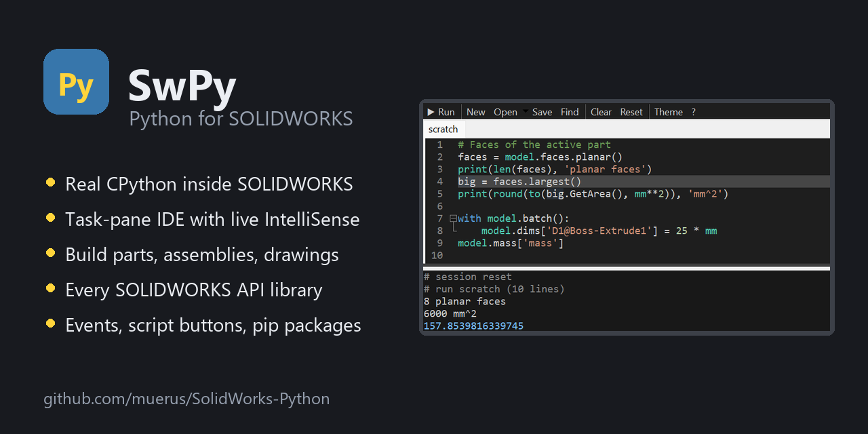The height and width of the screenshot is (434, 868).
Task: Click 'Real CPython inside SOLIDWORKS' bullet
Action: (x=209, y=184)
